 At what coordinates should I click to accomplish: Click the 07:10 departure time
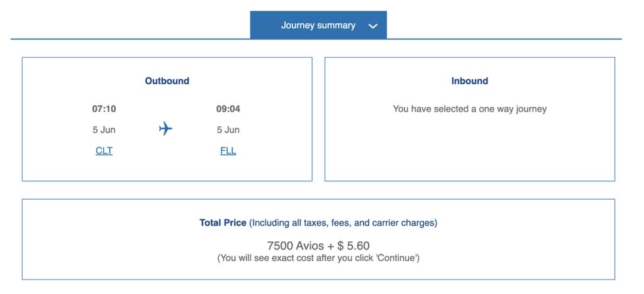coord(104,109)
